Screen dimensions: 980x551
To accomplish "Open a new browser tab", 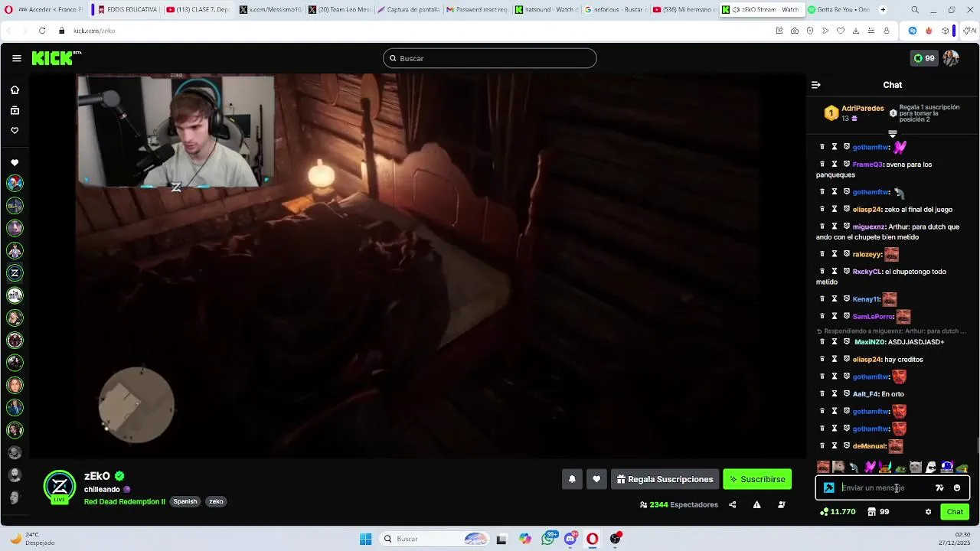I will (883, 10).
